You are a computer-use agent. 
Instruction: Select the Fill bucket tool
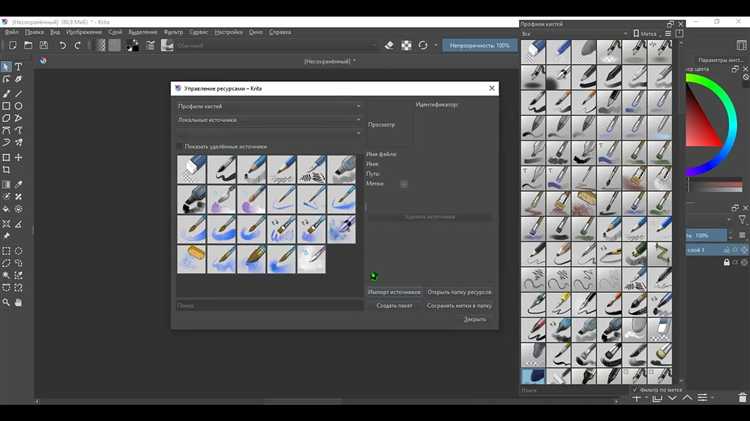6,209
